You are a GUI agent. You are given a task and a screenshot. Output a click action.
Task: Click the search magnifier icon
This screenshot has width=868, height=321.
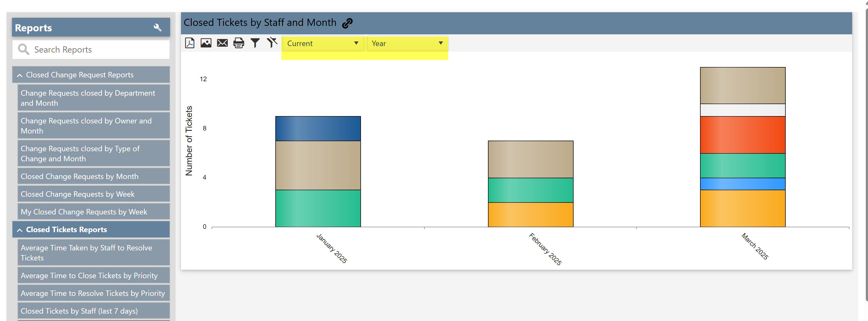[x=23, y=50]
